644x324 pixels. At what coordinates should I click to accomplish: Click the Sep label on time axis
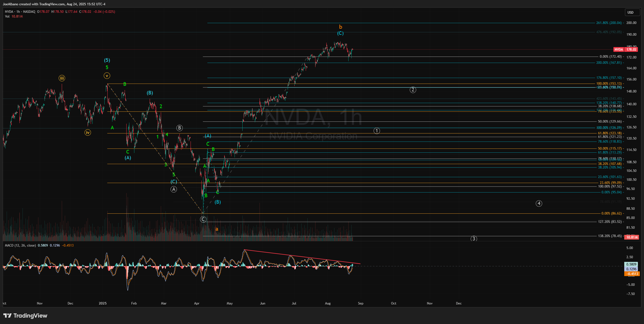point(361,303)
